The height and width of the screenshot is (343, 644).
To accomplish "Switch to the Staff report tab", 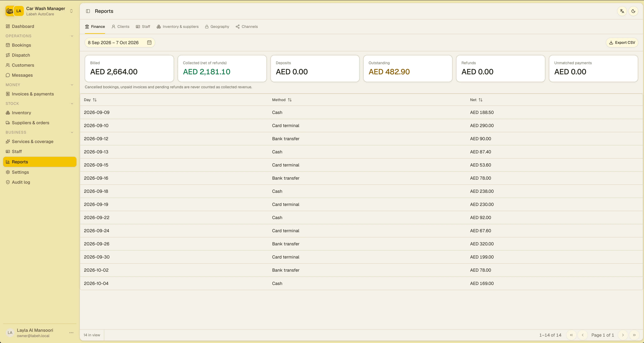I will [x=143, y=26].
